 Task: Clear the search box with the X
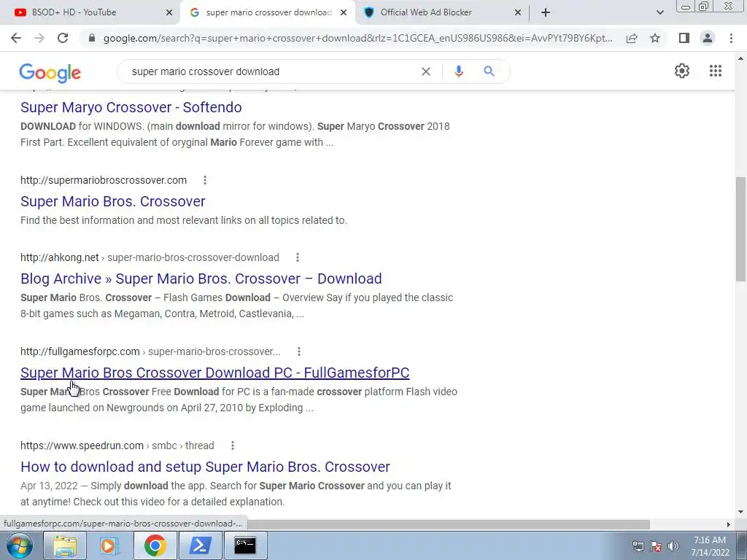[x=426, y=71]
